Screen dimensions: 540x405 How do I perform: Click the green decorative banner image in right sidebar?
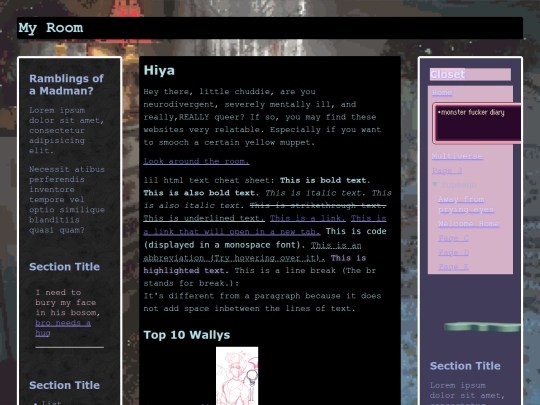pyautogui.click(x=482, y=326)
